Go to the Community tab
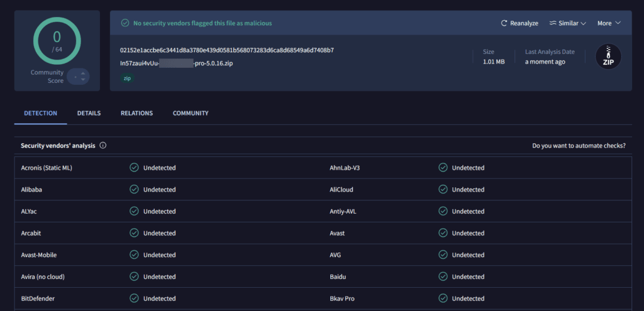 (191, 113)
